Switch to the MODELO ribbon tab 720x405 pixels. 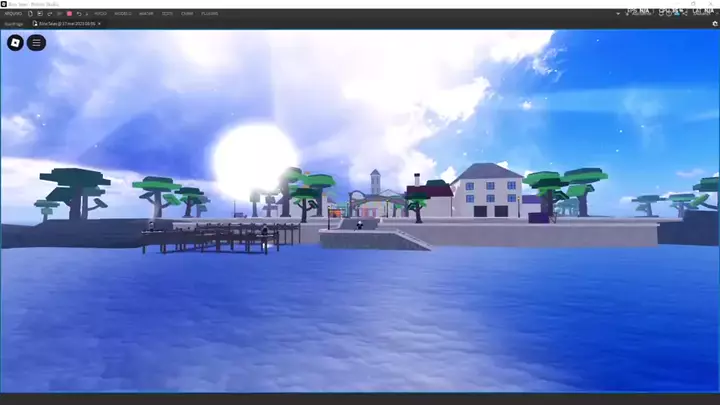pyautogui.click(x=122, y=13)
